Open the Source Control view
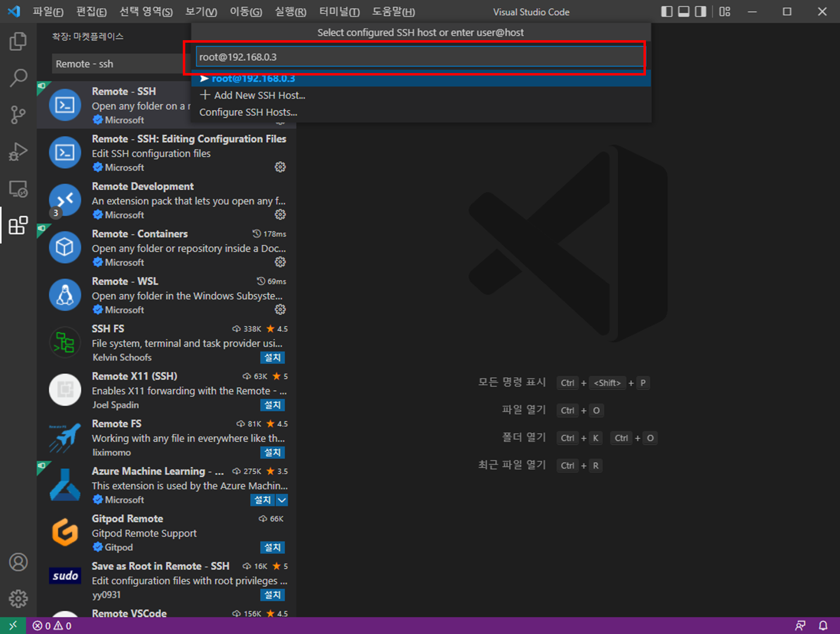 18,115
